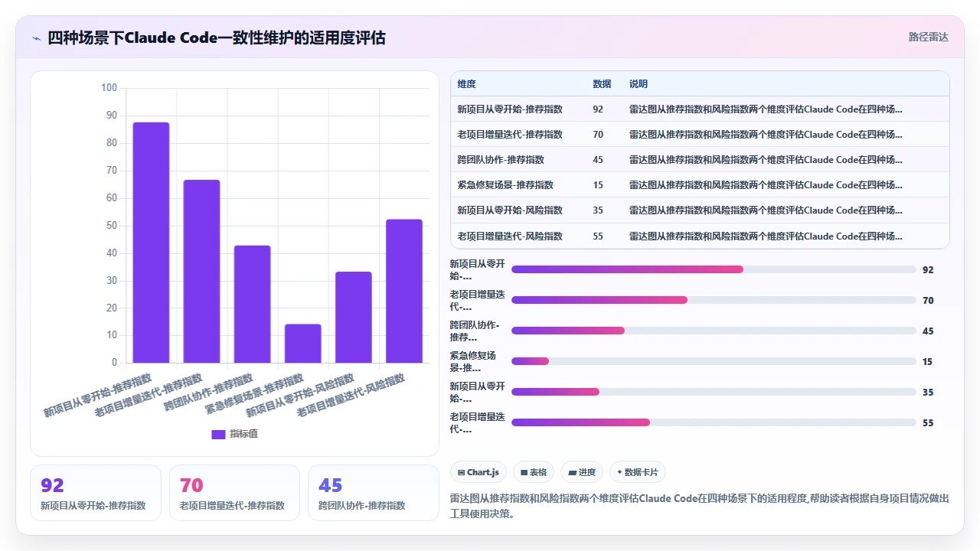Viewport: 980px width, 551px height.
Task: Click the table value 45
Action: tap(598, 160)
